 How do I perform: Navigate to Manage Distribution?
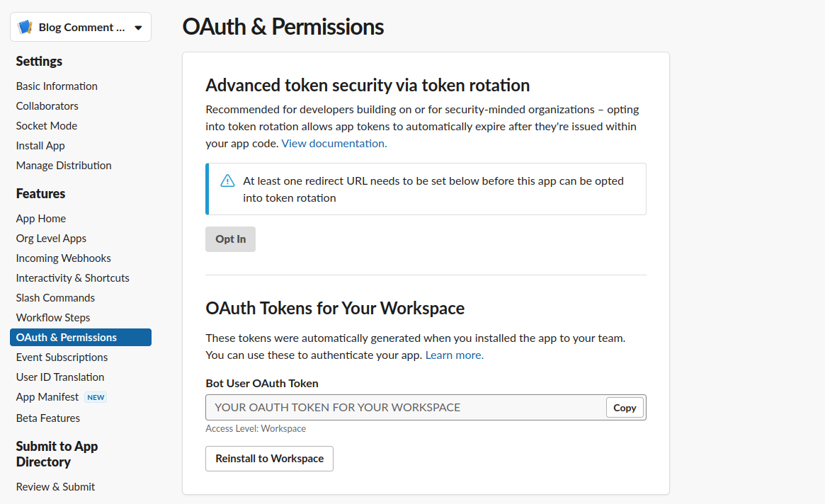(64, 166)
